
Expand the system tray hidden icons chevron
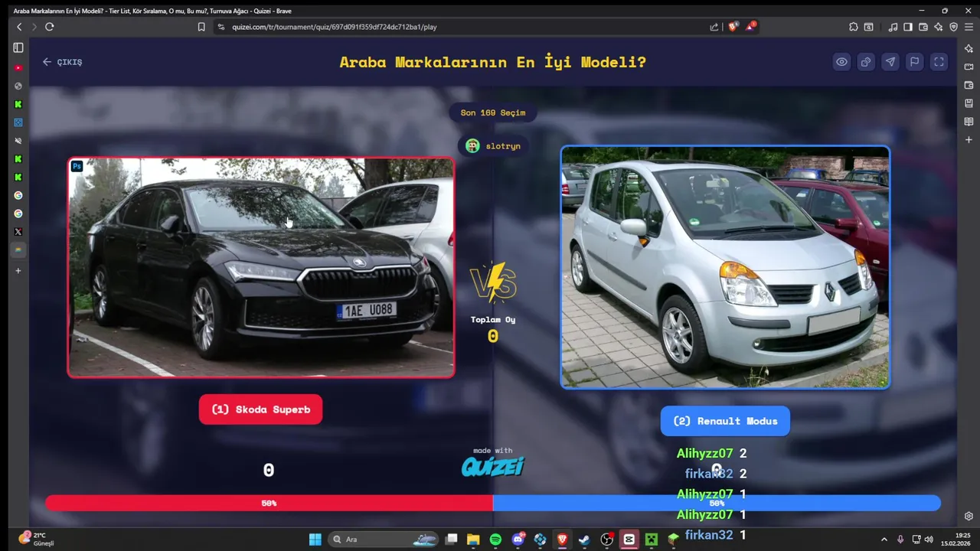coord(884,540)
